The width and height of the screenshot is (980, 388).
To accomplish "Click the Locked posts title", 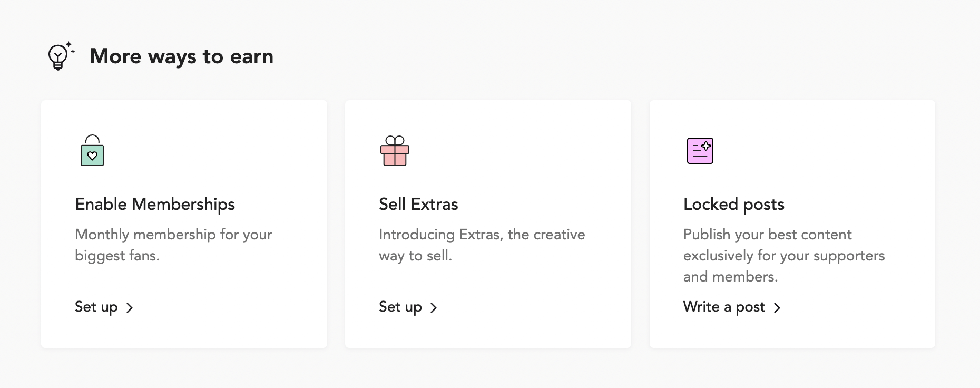I will point(733,205).
